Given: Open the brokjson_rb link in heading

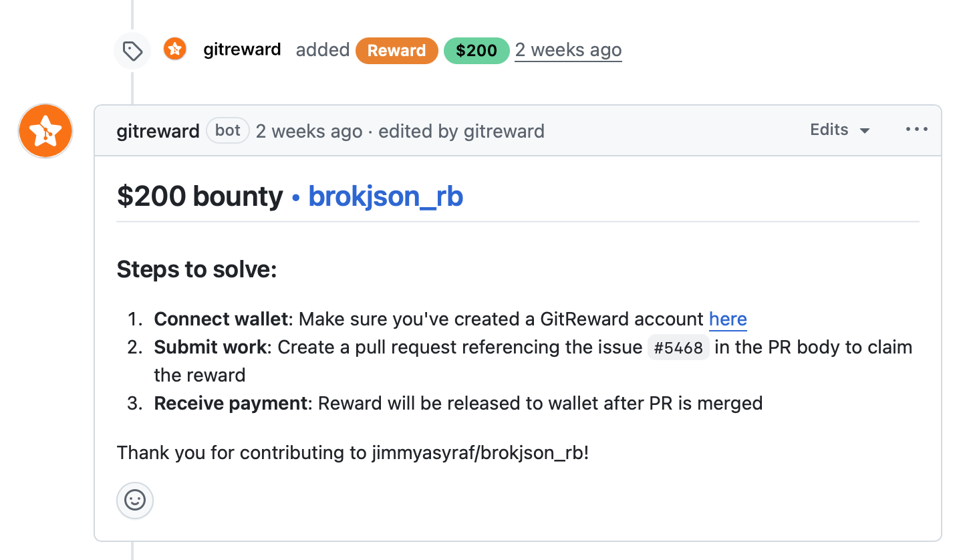Looking at the screenshot, I should pyautogui.click(x=386, y=196).
